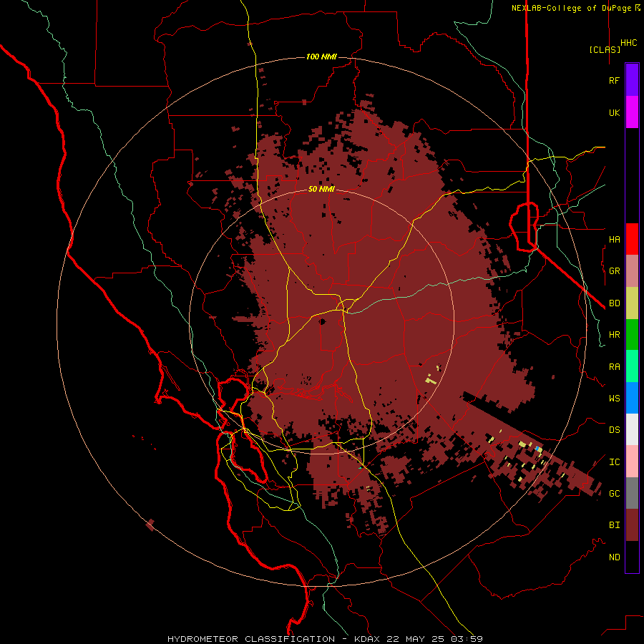Click the HHC product label
644x644 pixels.
click(628, 43)
